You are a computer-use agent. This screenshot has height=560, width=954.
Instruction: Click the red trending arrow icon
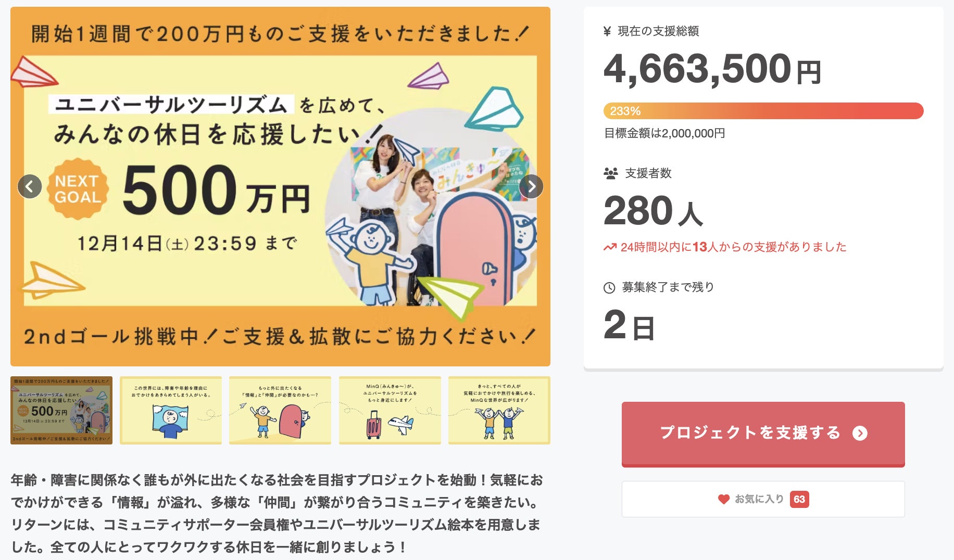click(x=610, y=247)
